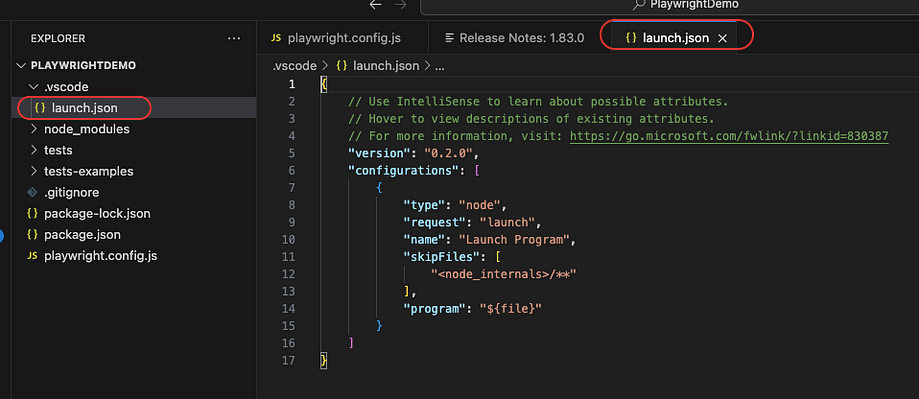Go forward with the right arrow
The width and height of the screenshot is (919, 399).
tap(400, 5)
